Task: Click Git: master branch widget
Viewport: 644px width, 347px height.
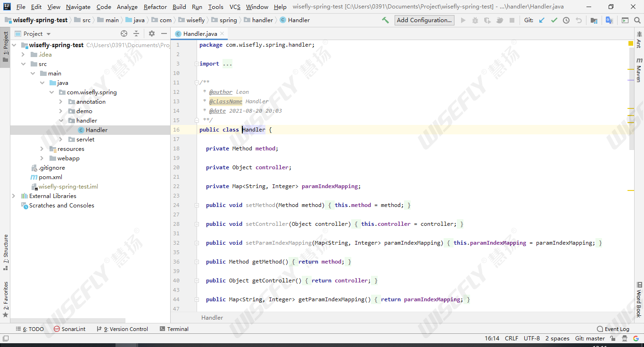Action: tap(590, 339)
